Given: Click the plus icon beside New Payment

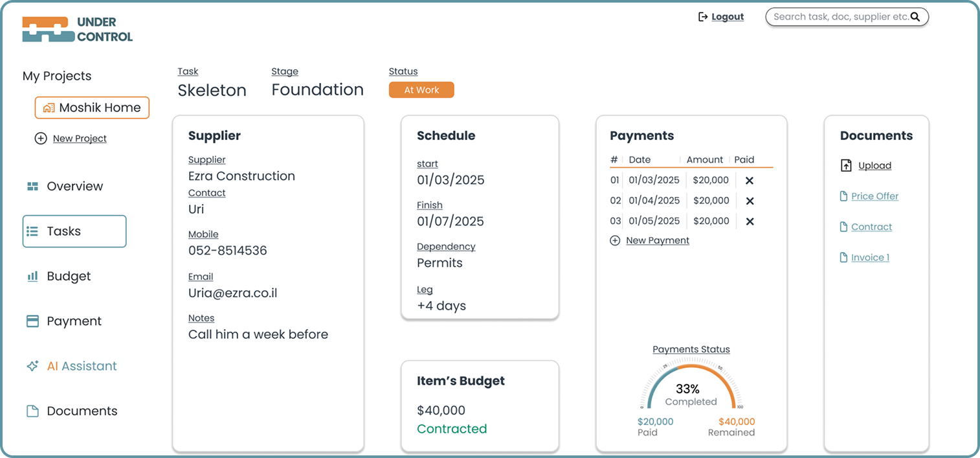Looking at the screenshot, I should pyautogui.click(x=615, y=240).
